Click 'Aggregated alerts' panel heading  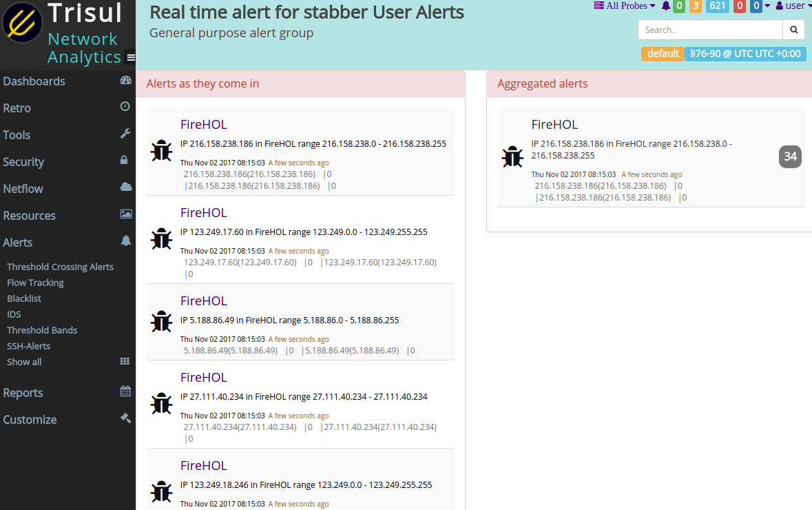[542, 84]
